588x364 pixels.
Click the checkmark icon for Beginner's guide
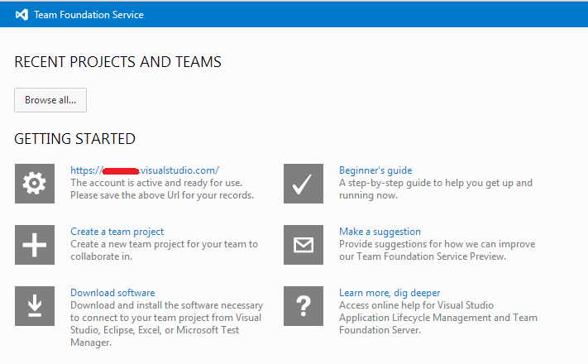304,184
